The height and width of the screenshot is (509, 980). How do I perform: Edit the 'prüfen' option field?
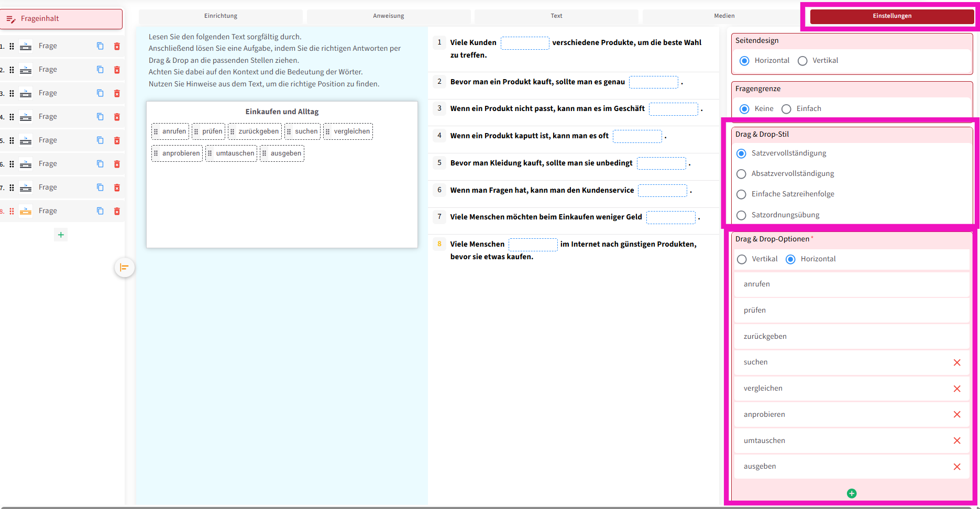click(x=851, y=311)
